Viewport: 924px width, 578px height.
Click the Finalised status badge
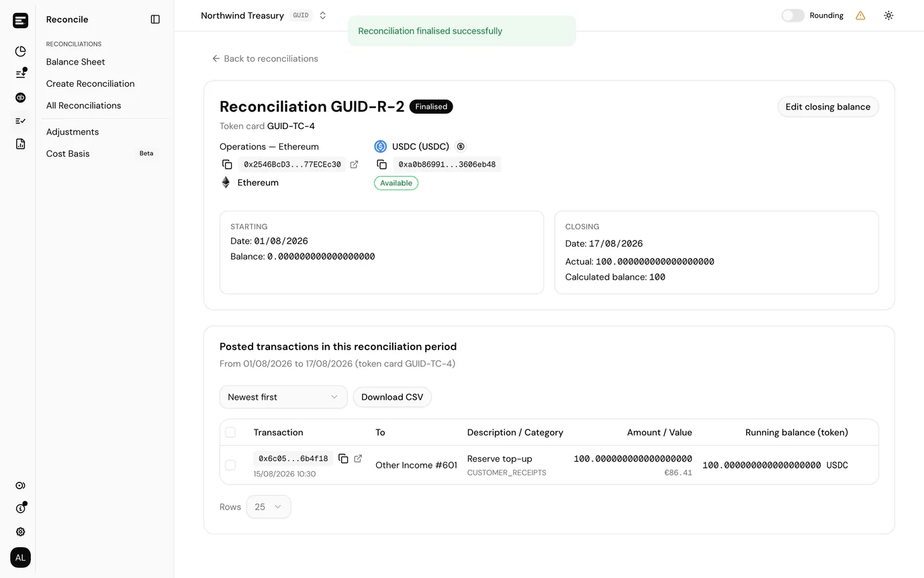431,107
